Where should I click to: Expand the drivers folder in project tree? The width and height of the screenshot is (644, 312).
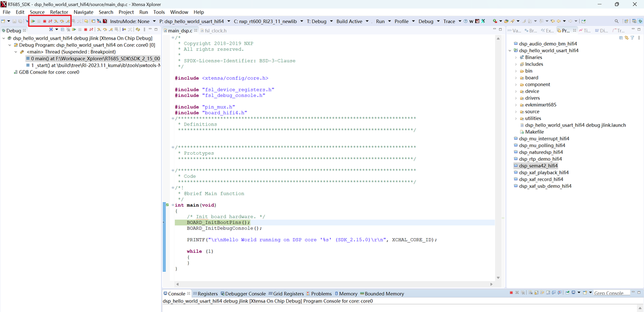click(x=516, y=98)
